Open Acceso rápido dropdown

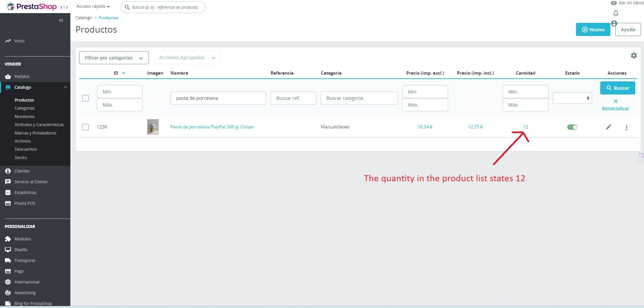click(93, 6)
